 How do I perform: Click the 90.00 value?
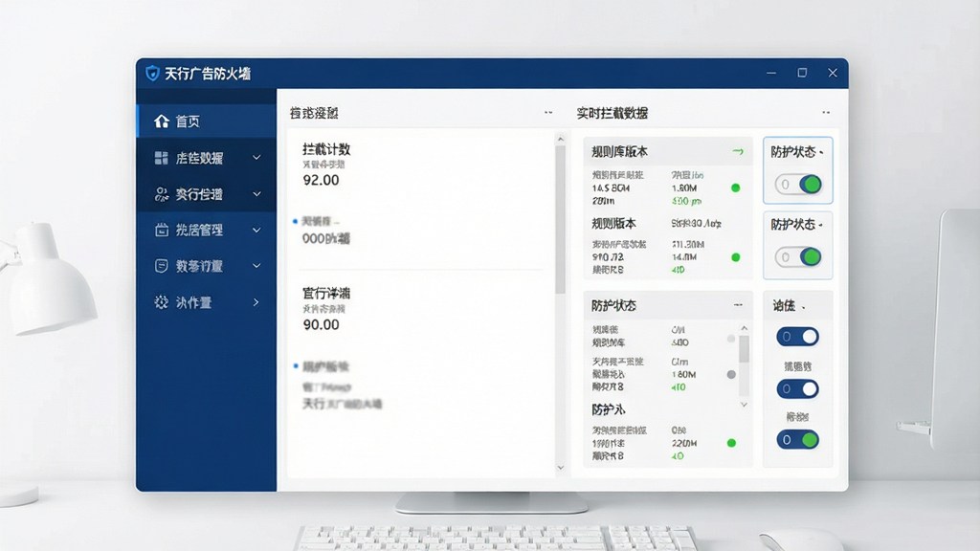[x=321, y=325]
